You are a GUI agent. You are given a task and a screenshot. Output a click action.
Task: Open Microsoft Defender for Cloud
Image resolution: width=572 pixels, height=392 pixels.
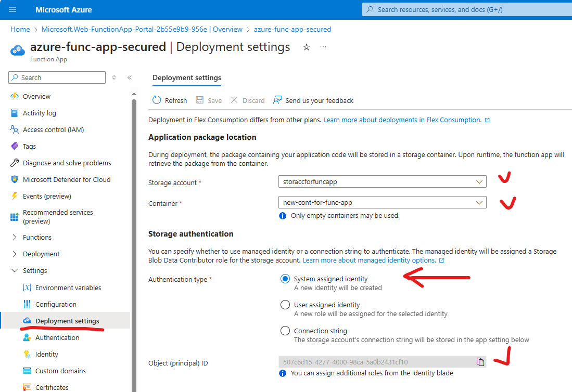point(67,179)
